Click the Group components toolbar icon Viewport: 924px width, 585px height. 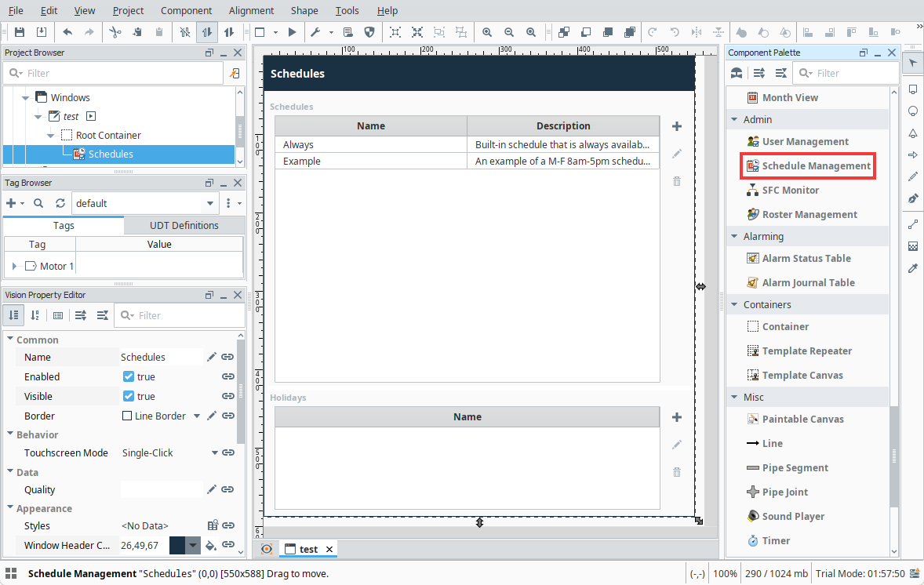439,32
